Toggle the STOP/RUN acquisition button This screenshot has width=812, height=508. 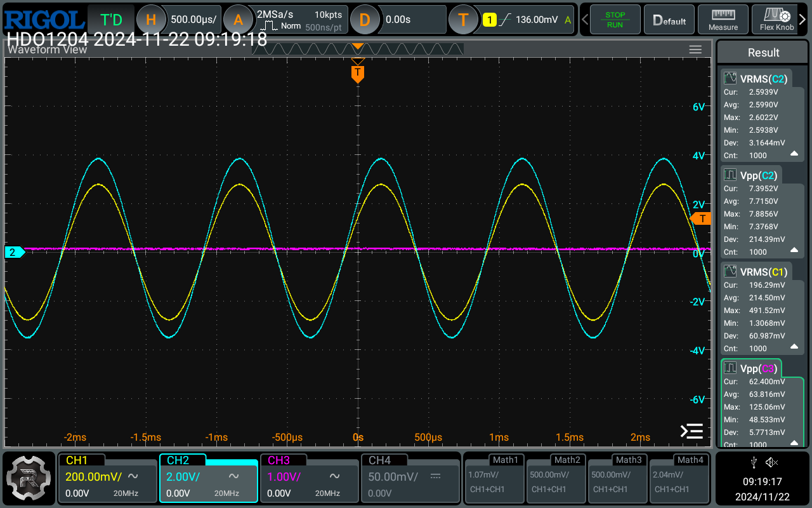pos(615,20)
